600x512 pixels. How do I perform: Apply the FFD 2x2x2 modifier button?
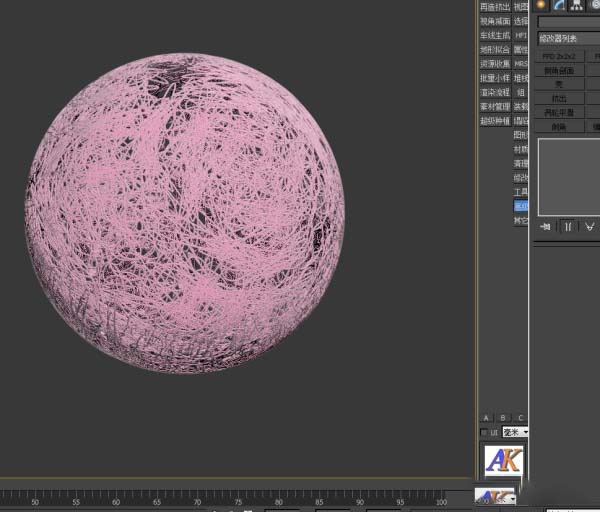point(559,56)
